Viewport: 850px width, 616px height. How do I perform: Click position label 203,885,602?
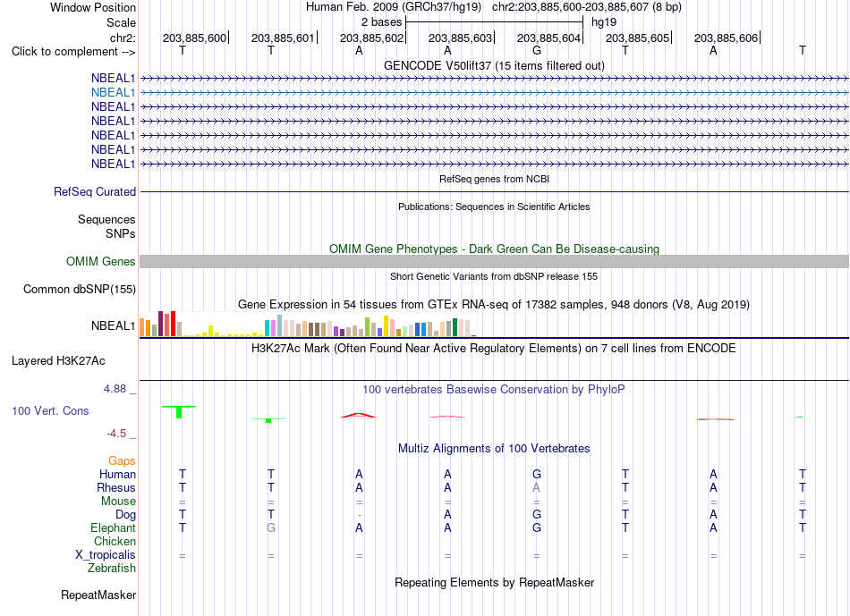coord(372,38)
